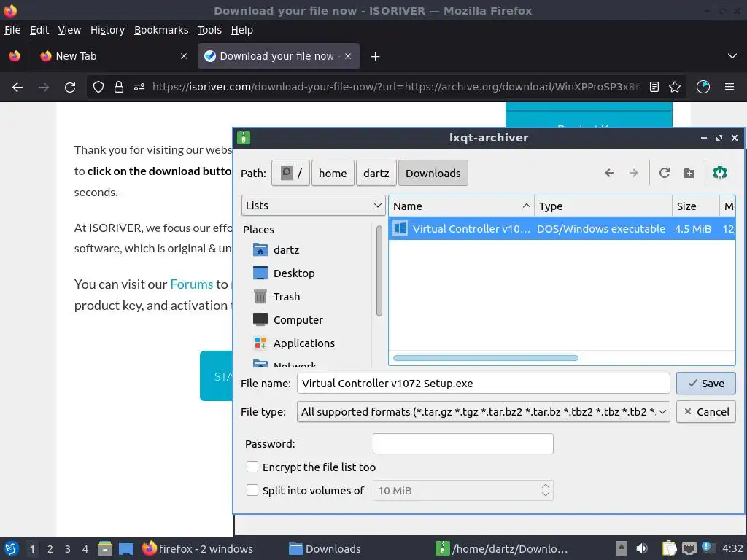Image resolution: width=747 pixels, height=560 pixels.
Task: Follow the Forums link on the page
Action: click(192, 284)
